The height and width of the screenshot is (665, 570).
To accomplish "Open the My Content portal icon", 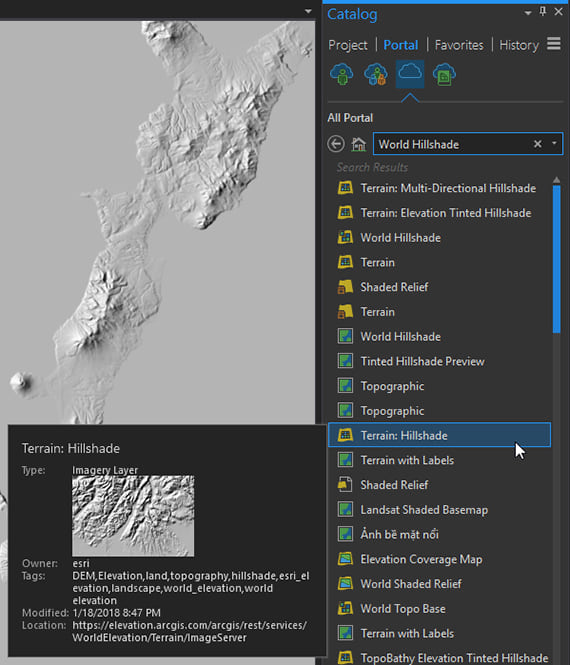I will tap(341, 74).
